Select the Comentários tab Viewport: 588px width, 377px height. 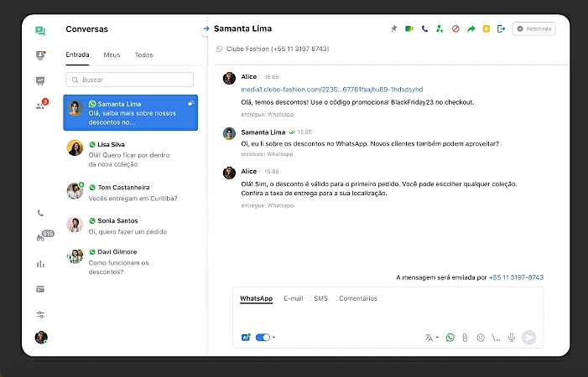point(358,298)
